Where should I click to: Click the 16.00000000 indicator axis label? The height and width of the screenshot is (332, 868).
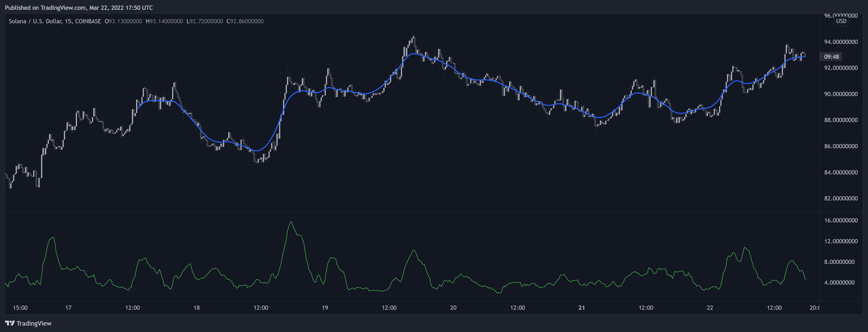click(841, 221)
